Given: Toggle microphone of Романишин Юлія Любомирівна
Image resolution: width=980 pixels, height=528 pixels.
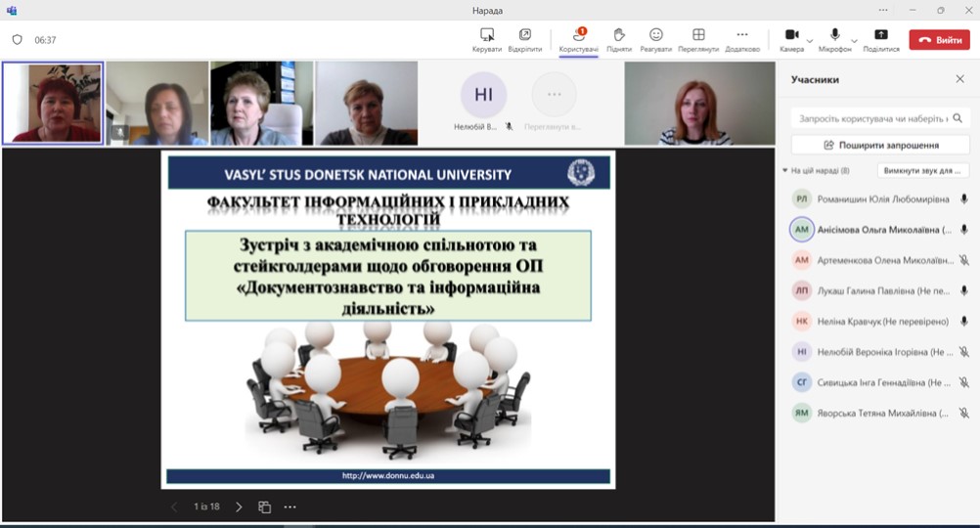Looking at the screenshot, I should [963, 199].
